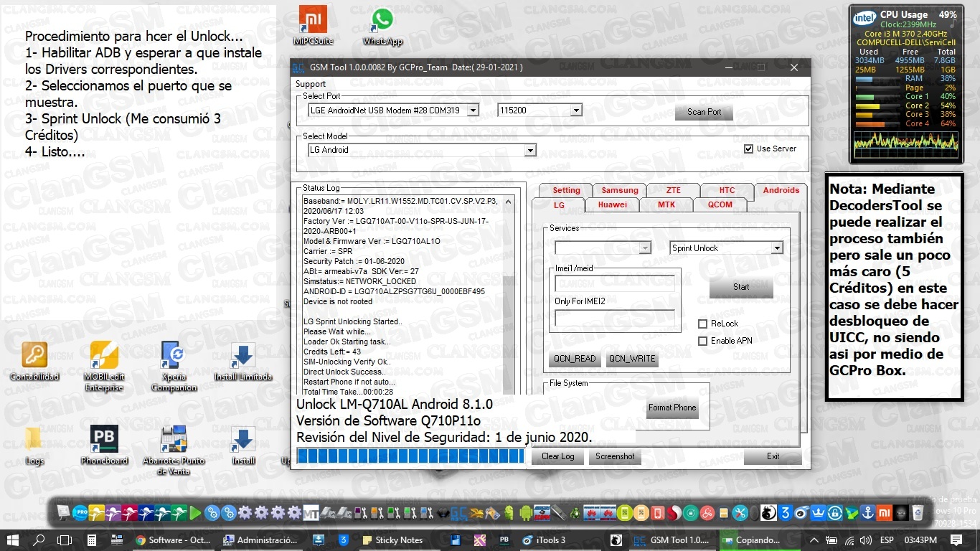Click the Imei1/meid input field
This screenshot has width=980, height=551.
click(615, 283)
